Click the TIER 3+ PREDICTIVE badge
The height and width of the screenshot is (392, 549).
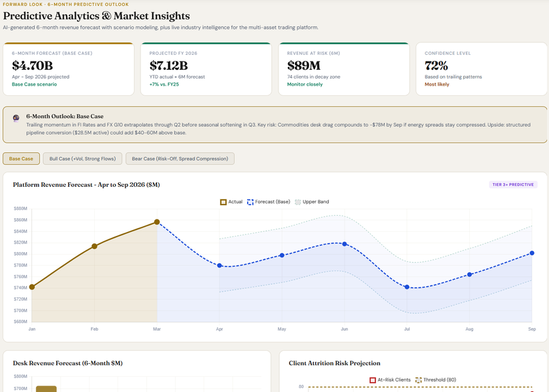(x=513, y=184)
